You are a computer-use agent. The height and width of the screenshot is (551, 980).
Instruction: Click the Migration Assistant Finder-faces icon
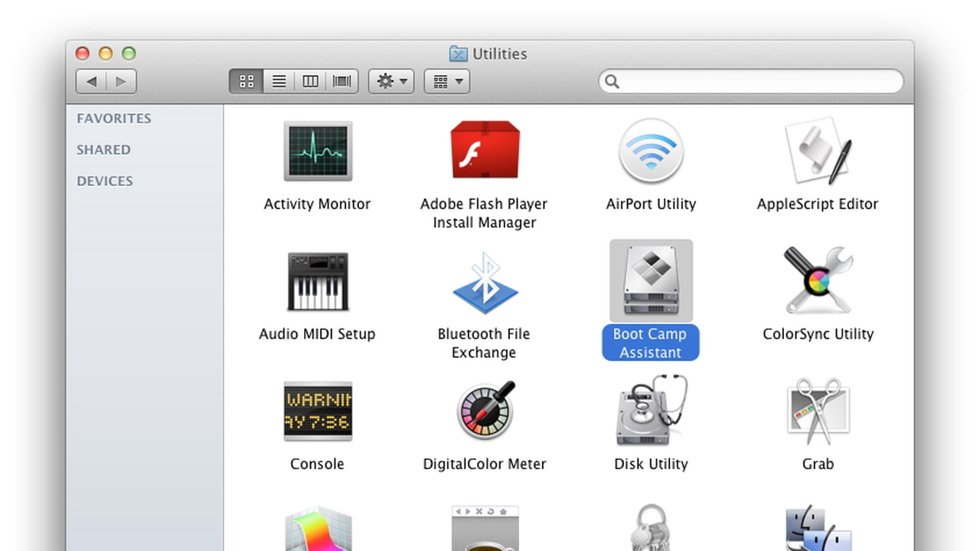pos(818,528)
